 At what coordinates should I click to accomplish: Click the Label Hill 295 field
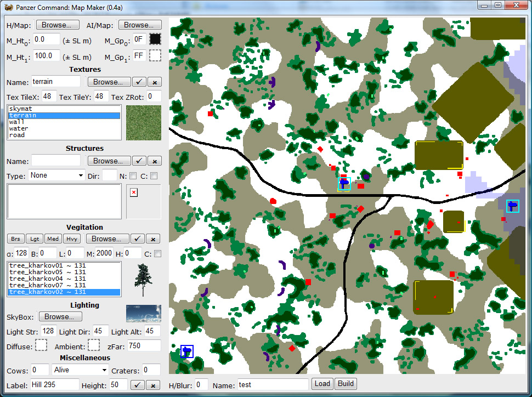coord(55,384)
